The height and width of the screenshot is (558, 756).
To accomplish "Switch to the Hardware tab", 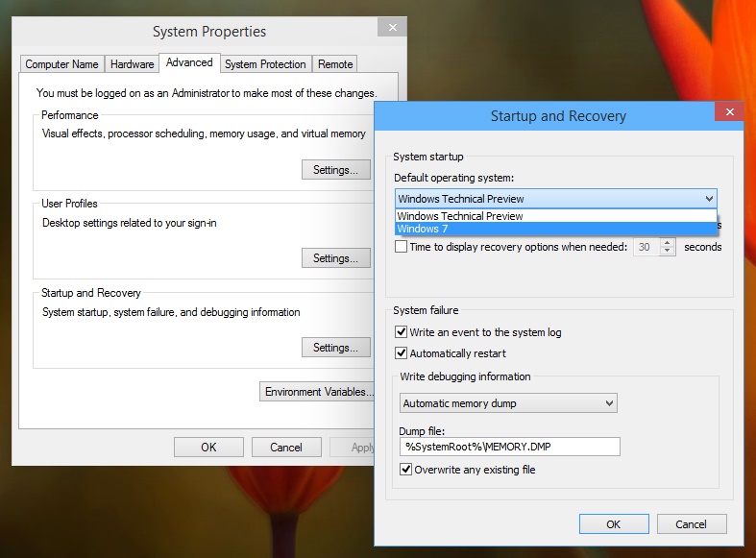I will point(133,64).
